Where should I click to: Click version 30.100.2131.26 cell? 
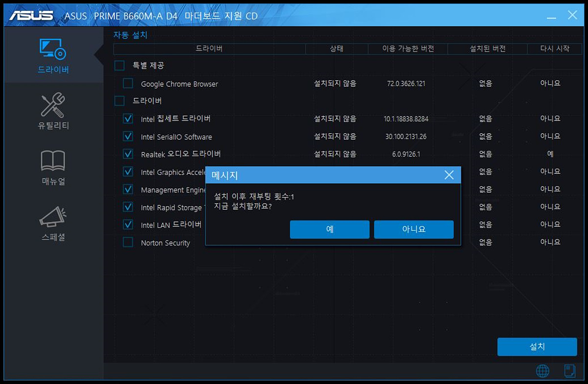[406, 137]
